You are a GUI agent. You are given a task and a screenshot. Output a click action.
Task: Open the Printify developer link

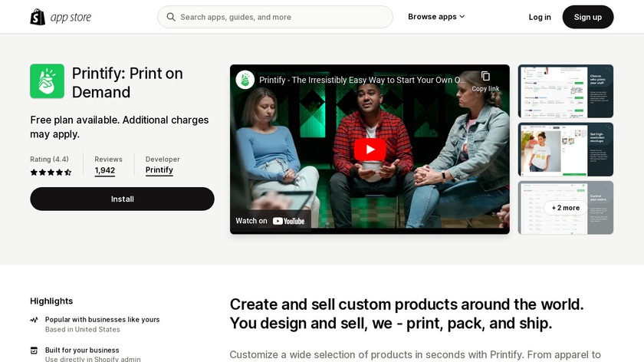[159, 170]
